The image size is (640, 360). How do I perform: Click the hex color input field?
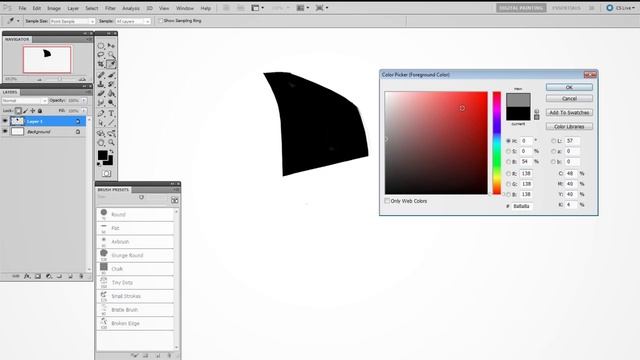[x=522, y=206]
